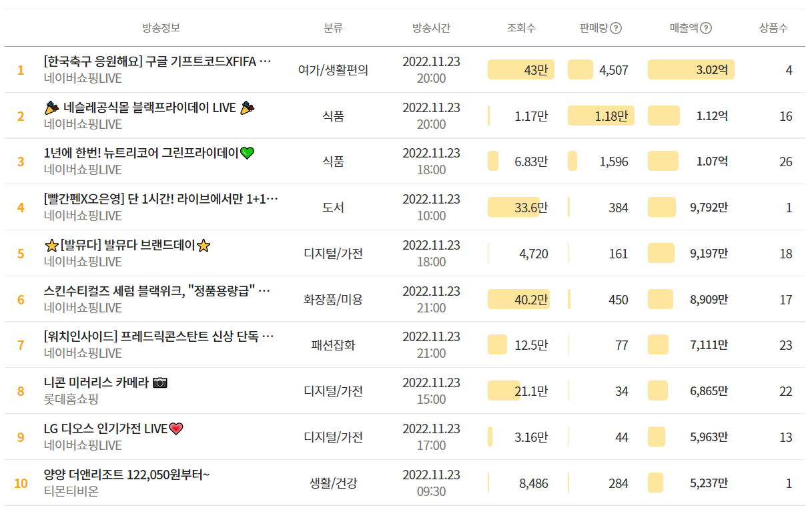Click the help icon next to 판매량
The height and width of the screenshot is (512, 812).
616,28
